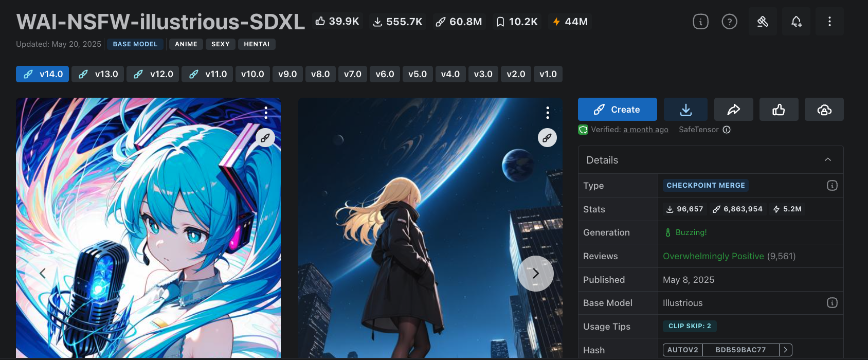Screen dimensions: 868x360
Task: Click the cloud lock icon button
Action: pos(824,110)
